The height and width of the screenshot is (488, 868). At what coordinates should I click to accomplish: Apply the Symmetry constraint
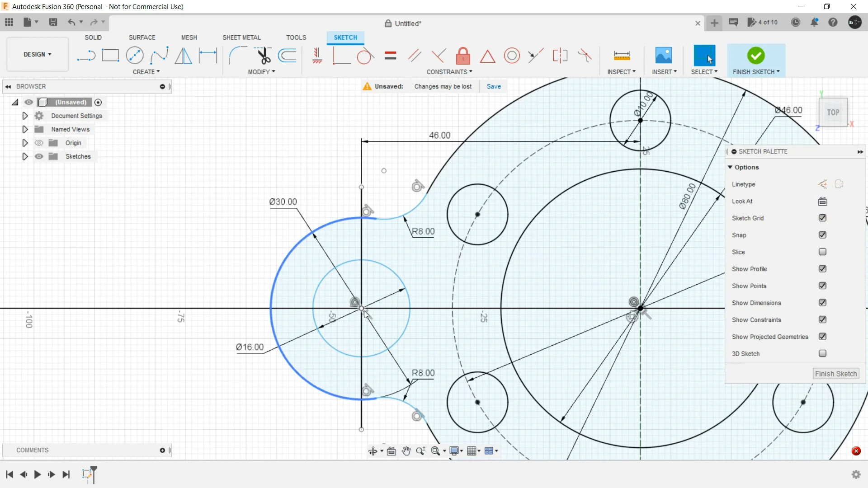(x=560, y=56)
